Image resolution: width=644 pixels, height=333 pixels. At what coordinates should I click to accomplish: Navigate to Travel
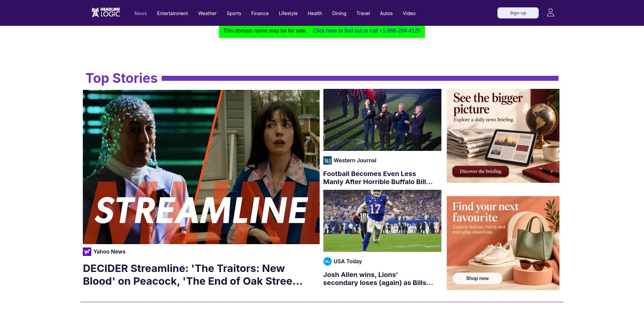(363, 13)
